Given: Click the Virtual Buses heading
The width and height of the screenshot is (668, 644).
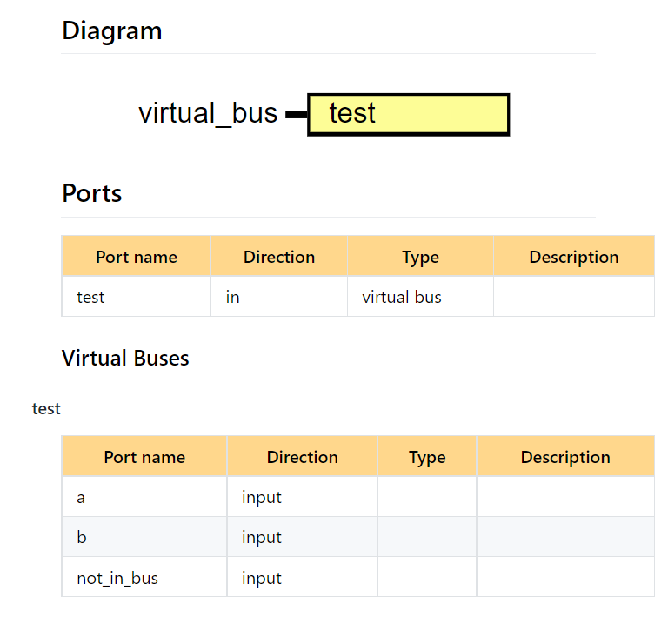Looking at the screenshot, I should pyautogui.click(x=125, y=358).
